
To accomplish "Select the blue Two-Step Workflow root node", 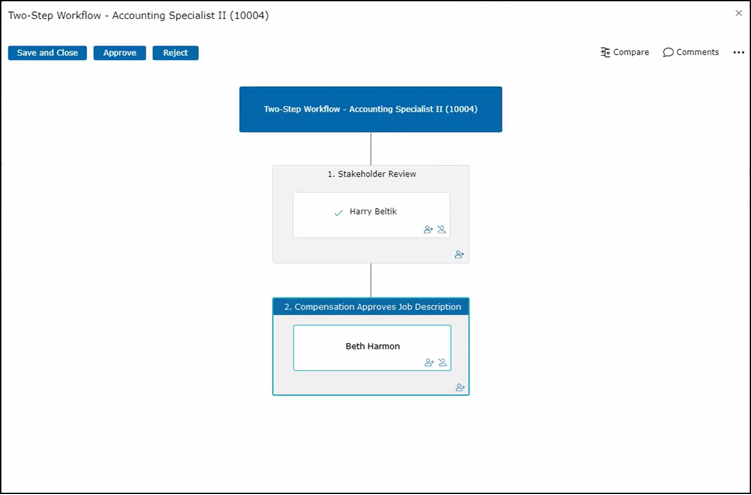I will [370, 109].
